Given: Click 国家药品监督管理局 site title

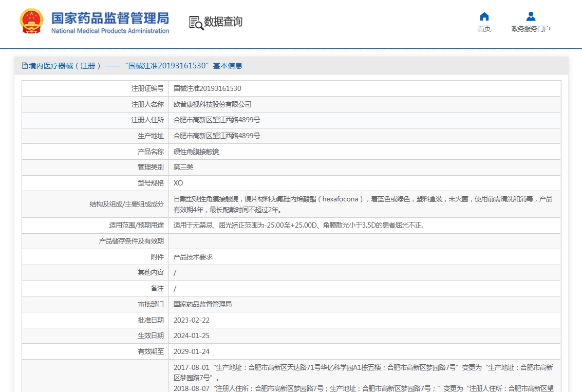Looking at the screenshot, I should (110, 18).
